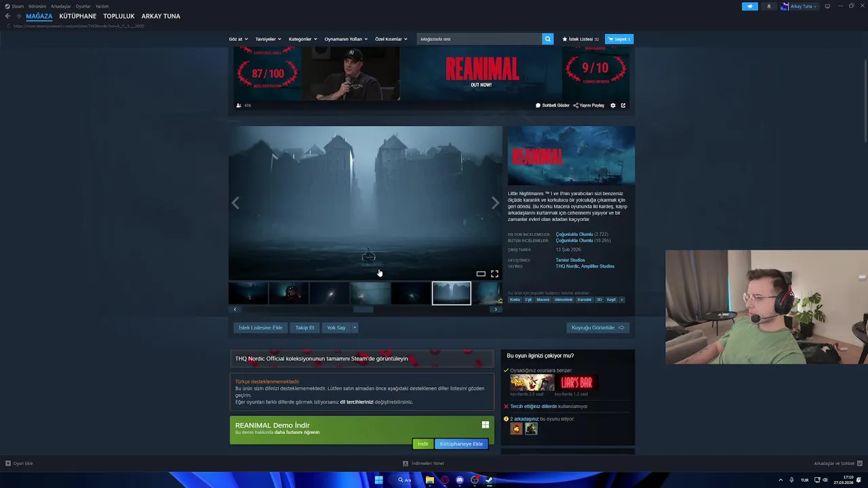This screenshot has height=488, width=868.
Task: Open the Oyunlar menu
Action: point(83,6)
